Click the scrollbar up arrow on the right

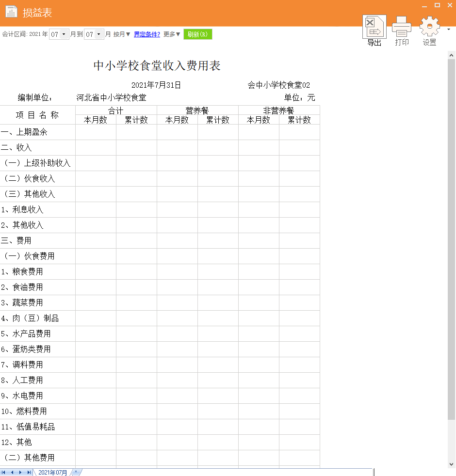coord(451,54)
